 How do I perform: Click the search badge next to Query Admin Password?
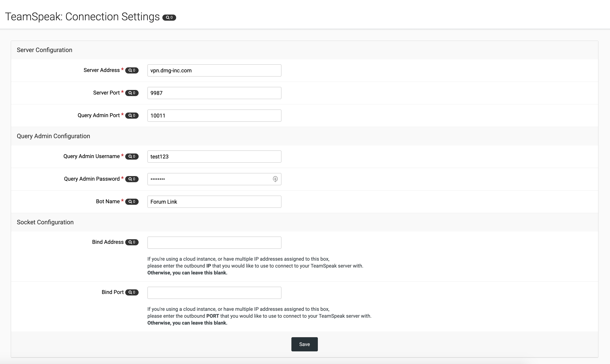(132, 179)
